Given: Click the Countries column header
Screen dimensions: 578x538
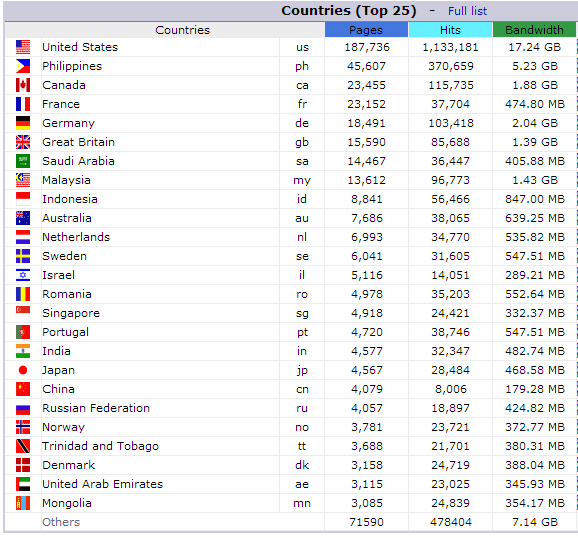Looking at the screenshot, I should pyautogui.click(x=183, y=30).
